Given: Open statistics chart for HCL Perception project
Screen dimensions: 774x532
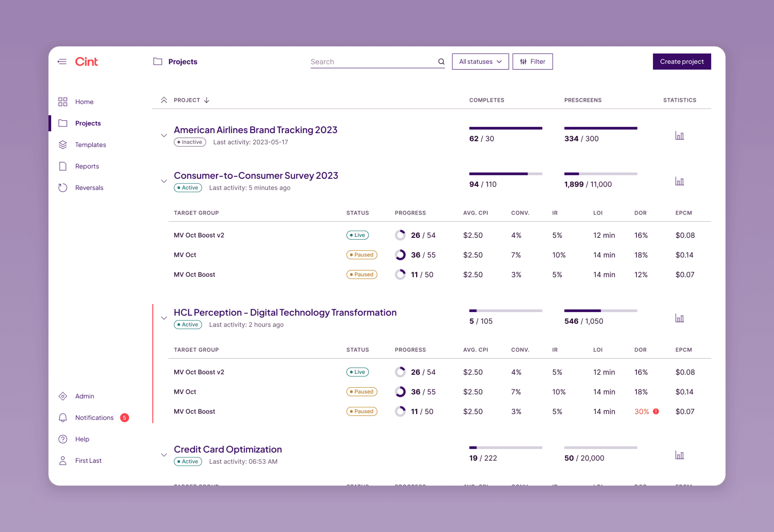Looking at the screenshot, I should pyautogui.click(x=680, y=318).
